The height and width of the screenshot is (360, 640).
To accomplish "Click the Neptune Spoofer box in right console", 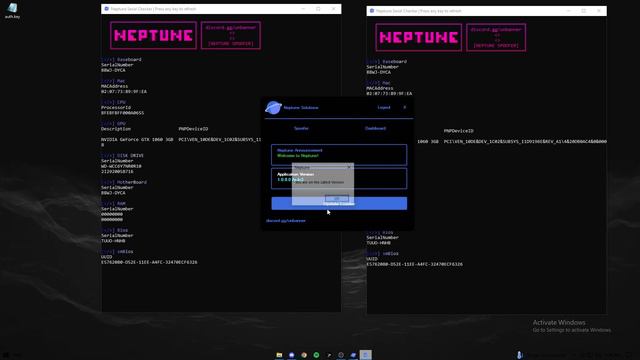I will click(496, 38).
